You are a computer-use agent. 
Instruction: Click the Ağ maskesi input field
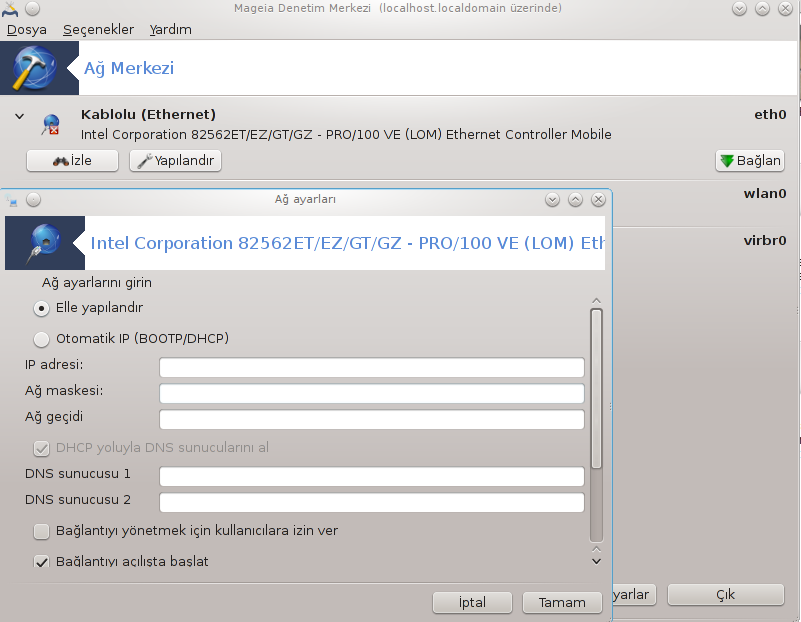tap(372, 394)
